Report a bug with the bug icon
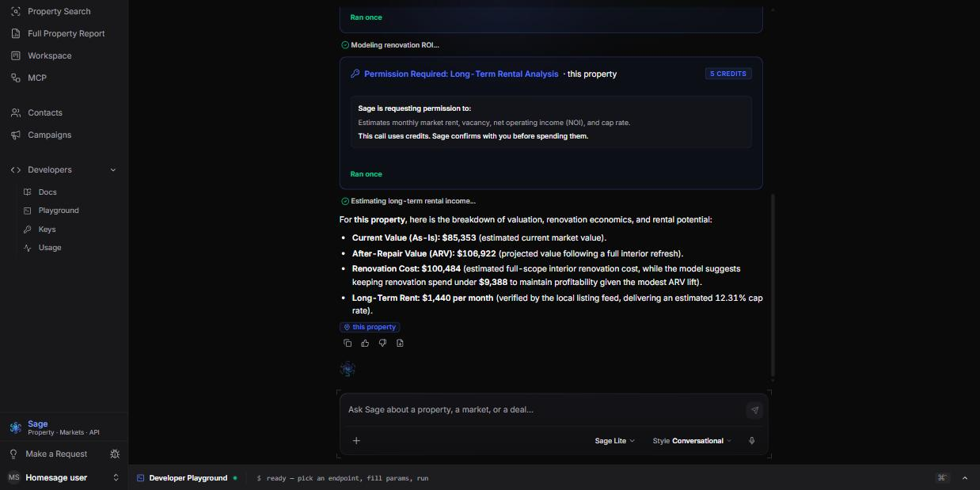Viewport: 980px width, 490px height. (x=115, y=454)
